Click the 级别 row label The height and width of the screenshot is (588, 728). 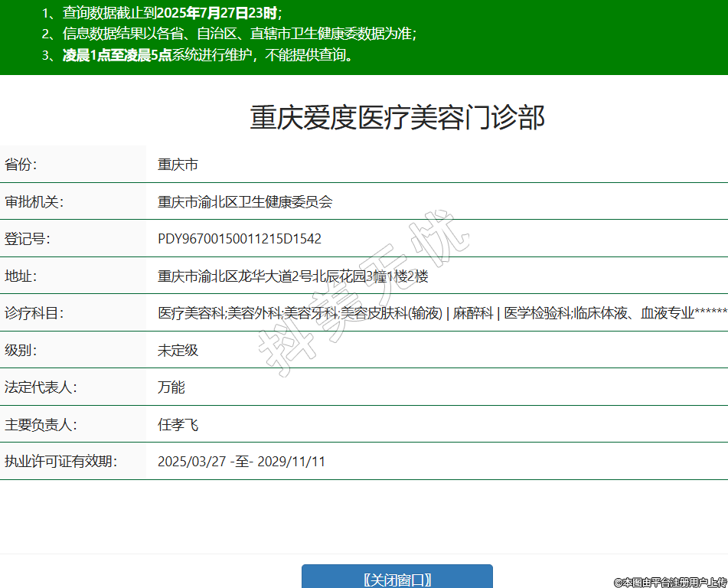click(x=21, y=351)
